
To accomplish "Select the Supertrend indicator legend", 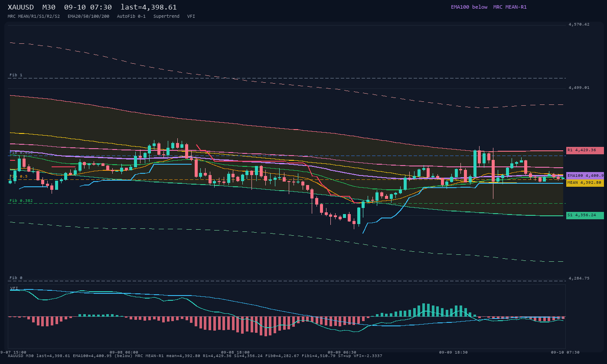I will pyautogui.click(x=166, y=16).
